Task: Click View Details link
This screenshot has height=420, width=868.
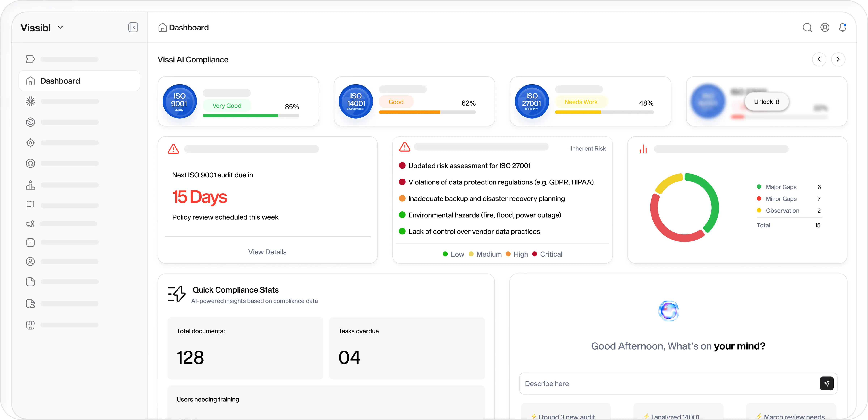Action: [267, 252]
